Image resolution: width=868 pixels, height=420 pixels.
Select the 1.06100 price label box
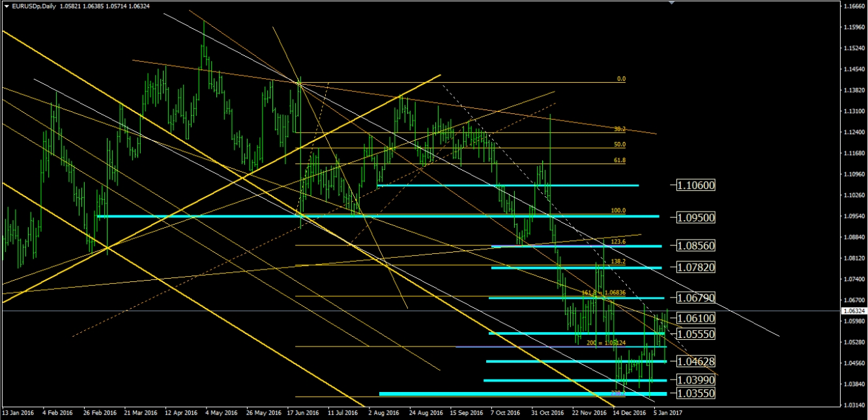pos(696,318)
